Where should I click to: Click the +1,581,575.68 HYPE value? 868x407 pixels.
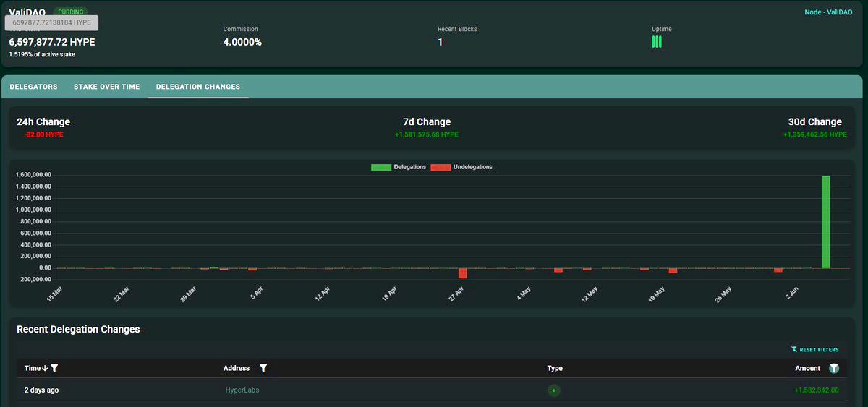point(427,134)
